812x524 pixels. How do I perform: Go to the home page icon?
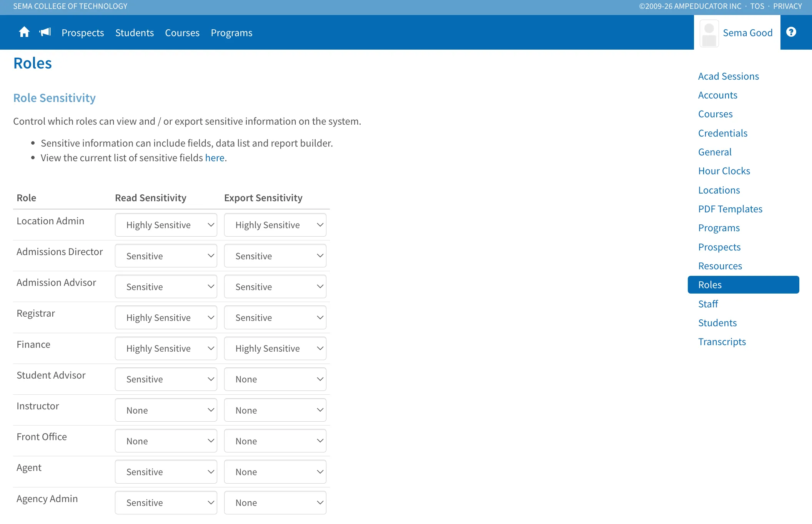(24, 32)
